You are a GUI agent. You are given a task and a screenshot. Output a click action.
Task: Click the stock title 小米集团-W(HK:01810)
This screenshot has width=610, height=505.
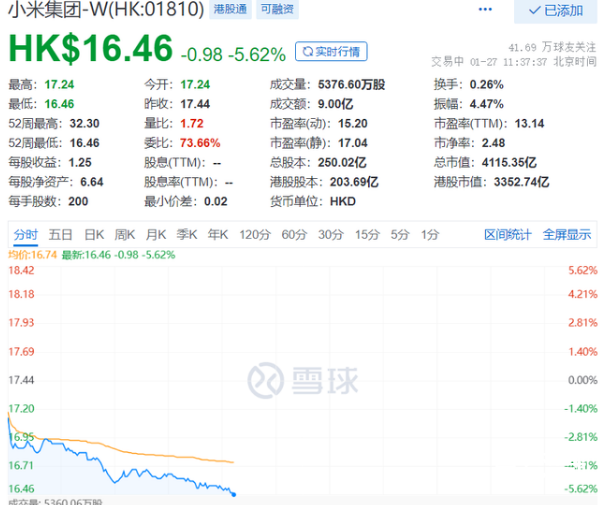(106, 9)
